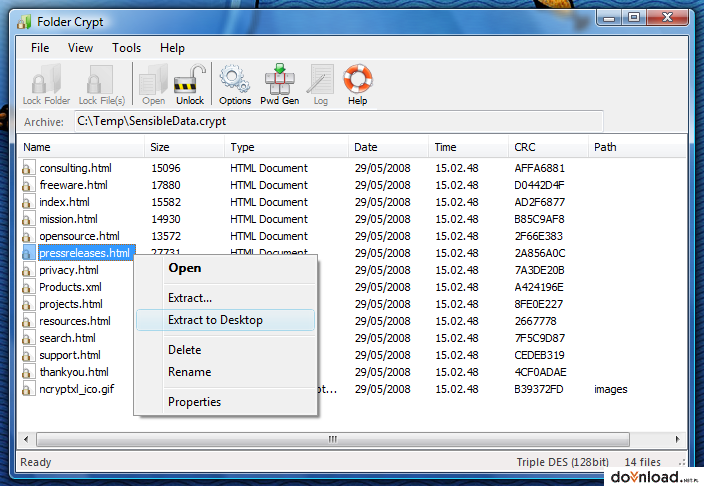The image size is (704, 486).
Task: Choose Delete from the context menu
Action: [226, 349]
